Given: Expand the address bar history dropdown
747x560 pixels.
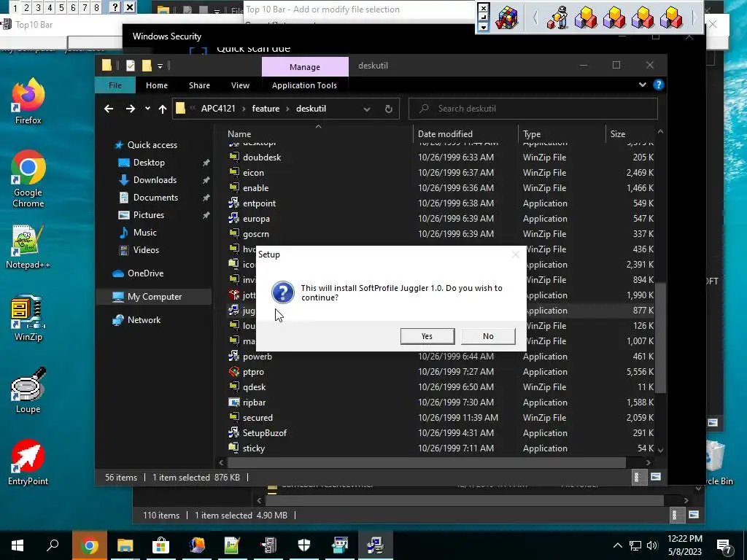Looking at the screenshot, I should pyautogui.click(x=367, y=109).
